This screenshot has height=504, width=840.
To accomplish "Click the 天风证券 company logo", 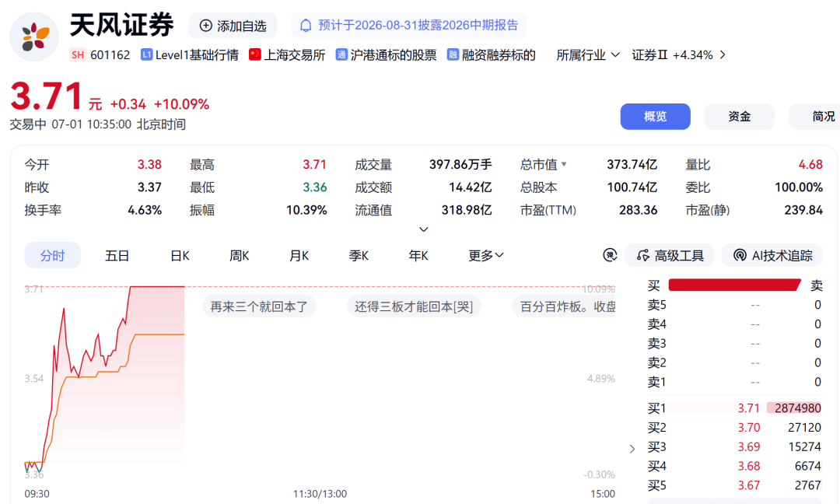I will point(34,37).
